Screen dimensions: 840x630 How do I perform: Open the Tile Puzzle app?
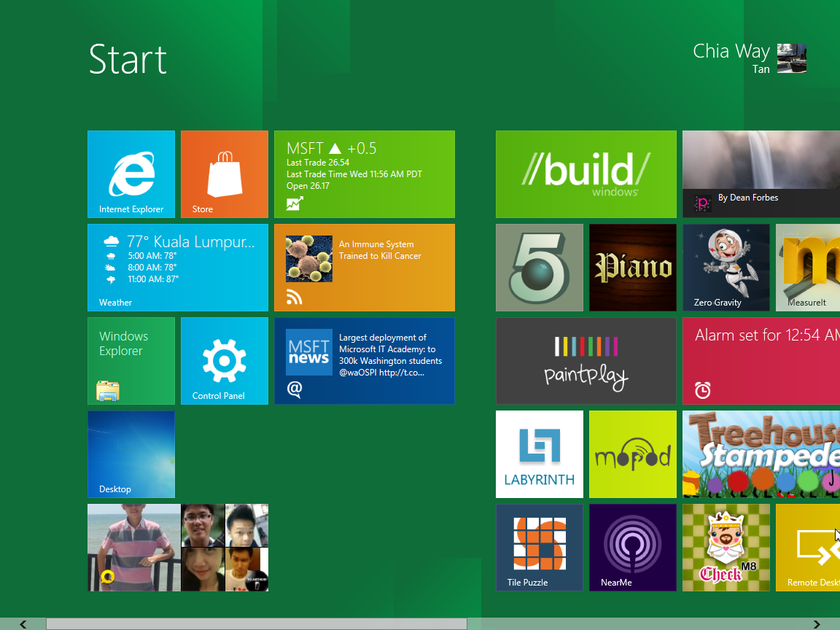click(x=540, y=548)
